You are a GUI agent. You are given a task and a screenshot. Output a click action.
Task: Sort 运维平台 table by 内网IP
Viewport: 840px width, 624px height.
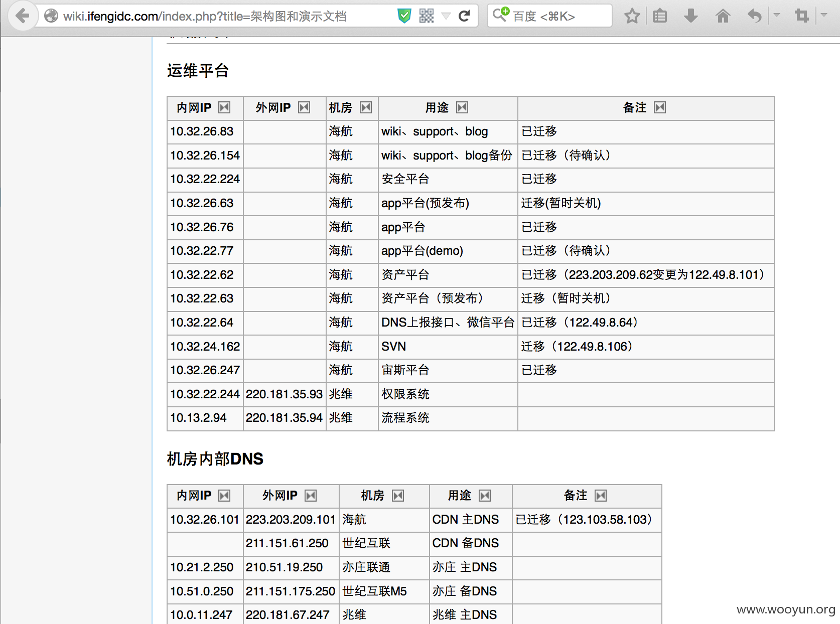pos(224,108)
